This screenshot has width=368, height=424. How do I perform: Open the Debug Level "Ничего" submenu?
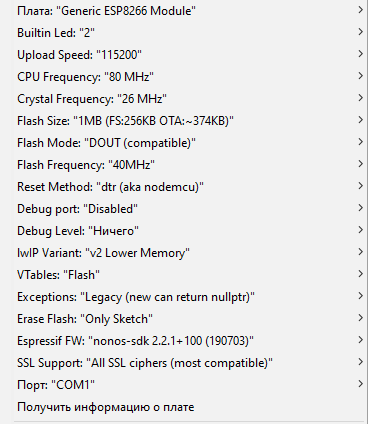point(190,231)
